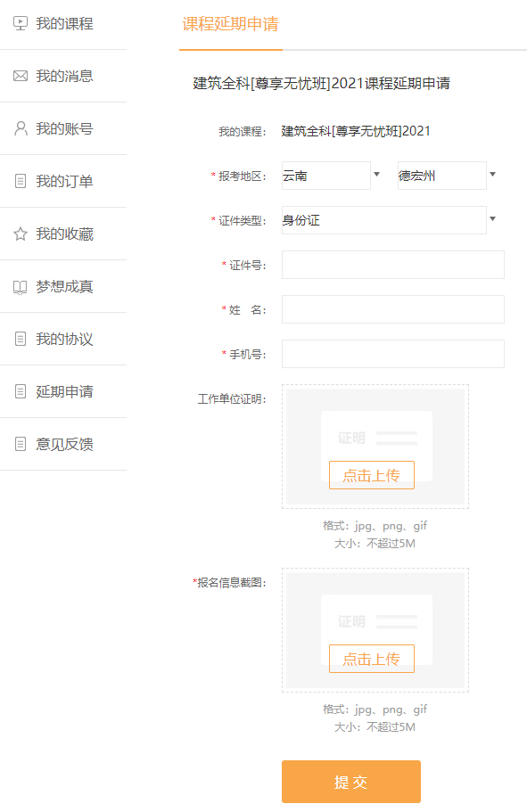Click the arrow next to 云南 dropdown
527x812 pixels.
376,175
